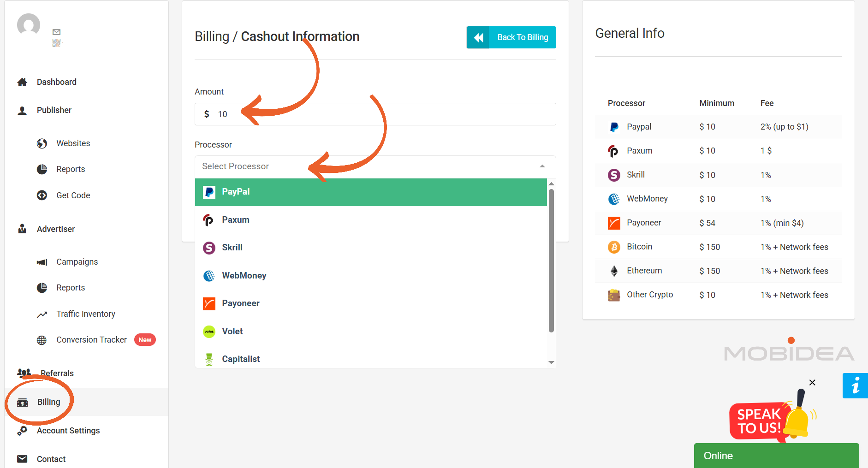The width and height of the screenshot is (868, 468).
Task: Open the Dashboard menu item
Action: coord(56,82)
